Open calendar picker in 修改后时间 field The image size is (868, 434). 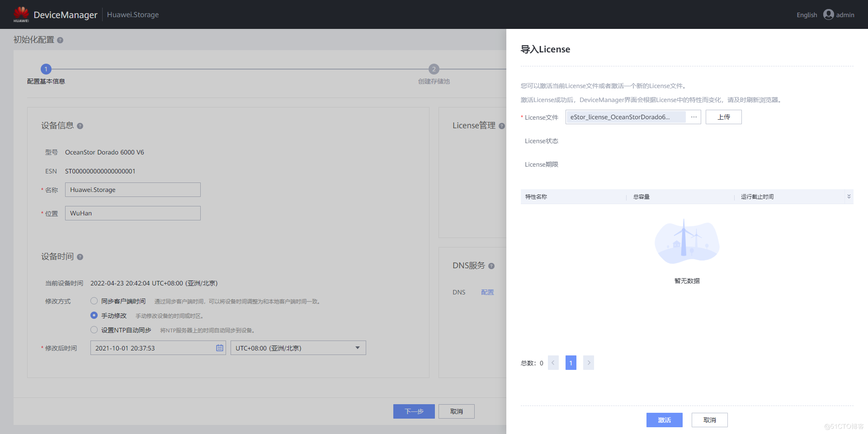[x=220, y=348]
